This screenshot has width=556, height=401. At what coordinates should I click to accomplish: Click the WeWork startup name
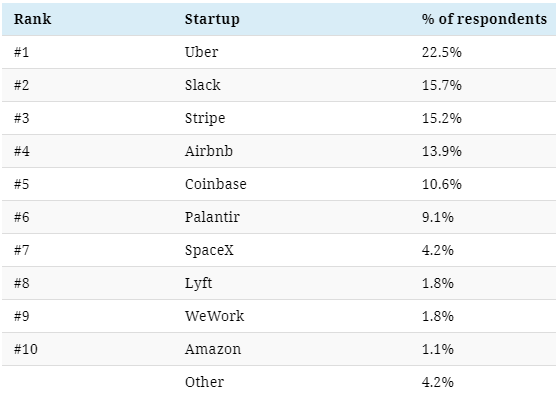point(215,316)
